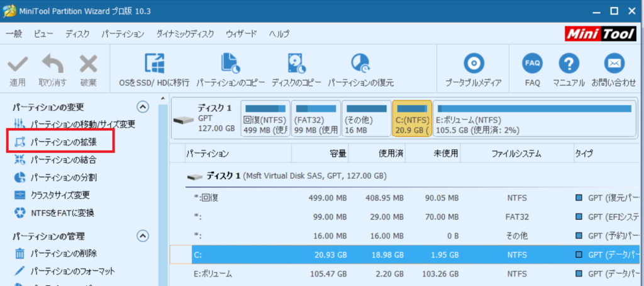Maximize the MiniTool window
644x286 pixels.
(614, 11)
